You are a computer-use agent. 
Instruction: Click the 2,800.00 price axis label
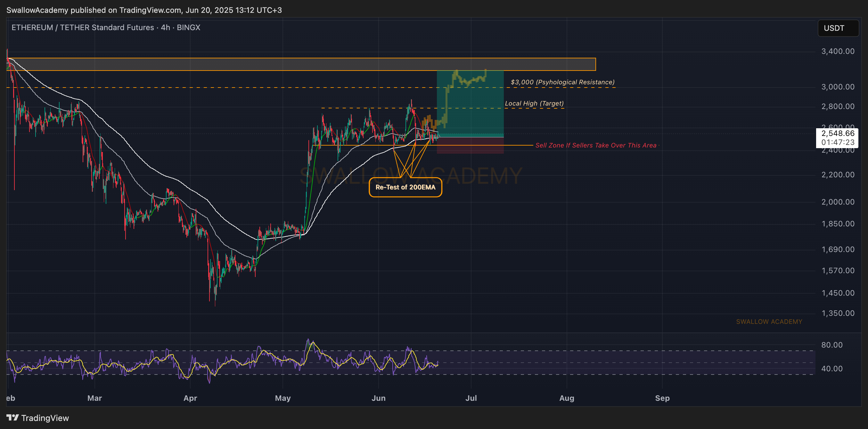[x=838, y=106]
